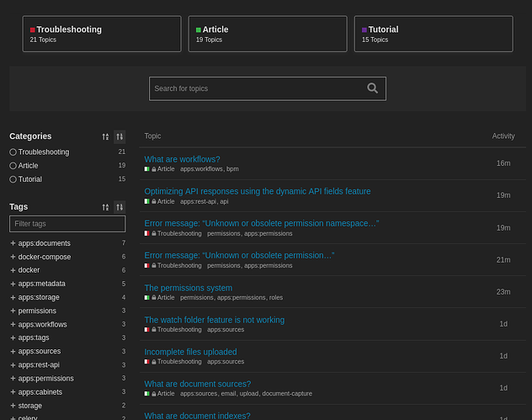Add apps:workflows tag filter in sidebar
The width and height of the screenshot is (532, 420).
point(13,324)
